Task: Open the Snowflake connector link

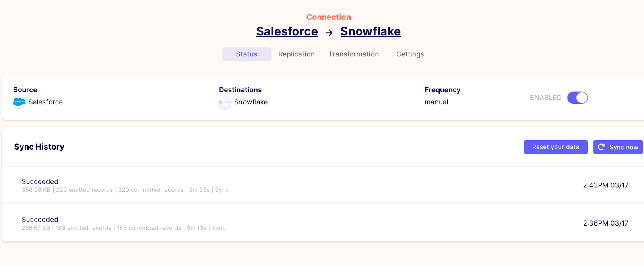Action: (x=370, y=31)
